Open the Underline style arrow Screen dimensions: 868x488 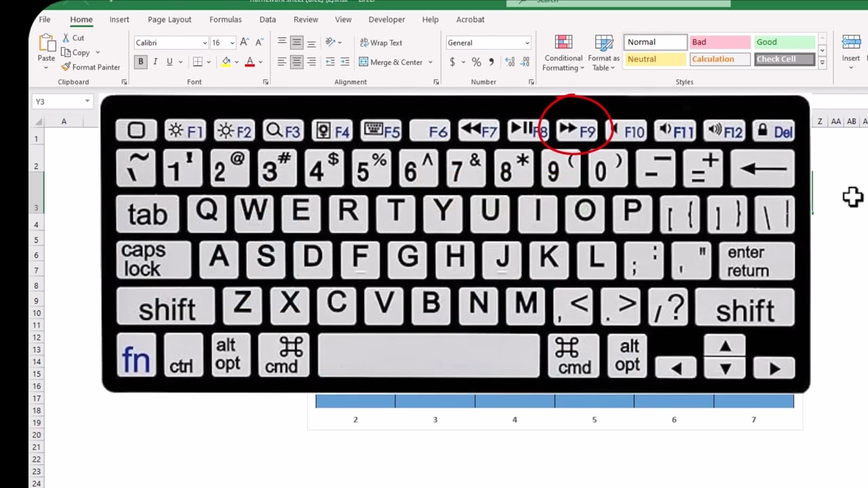click(x=180, y=62)
